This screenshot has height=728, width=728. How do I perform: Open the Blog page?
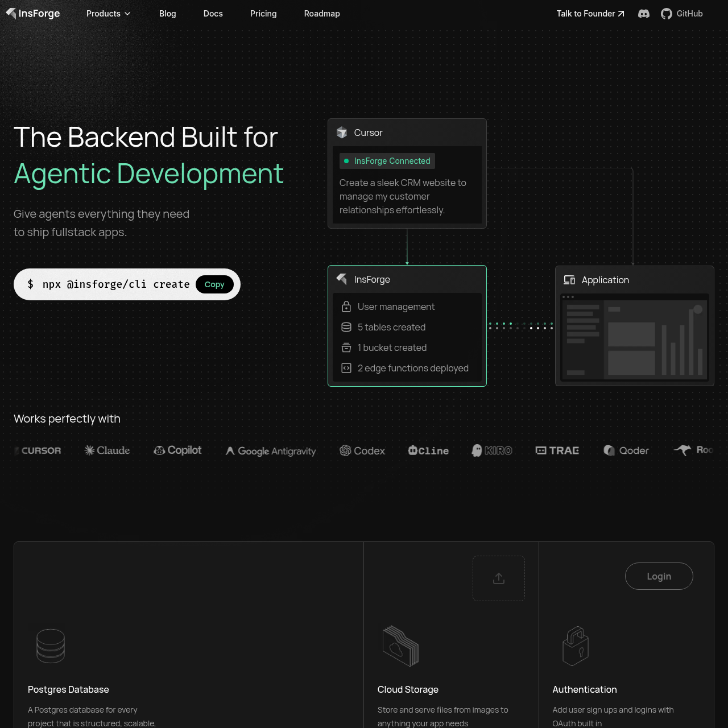click(x=168, y=14)
